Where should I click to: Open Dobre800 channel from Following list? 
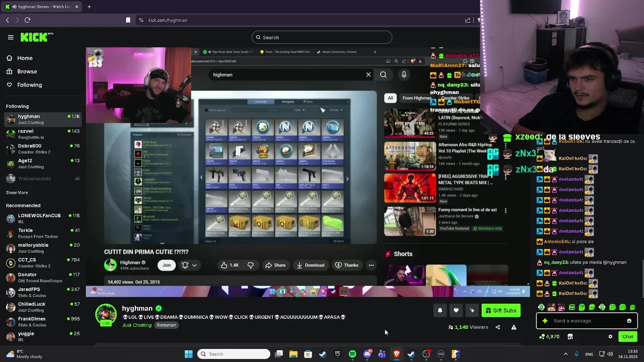43,149
